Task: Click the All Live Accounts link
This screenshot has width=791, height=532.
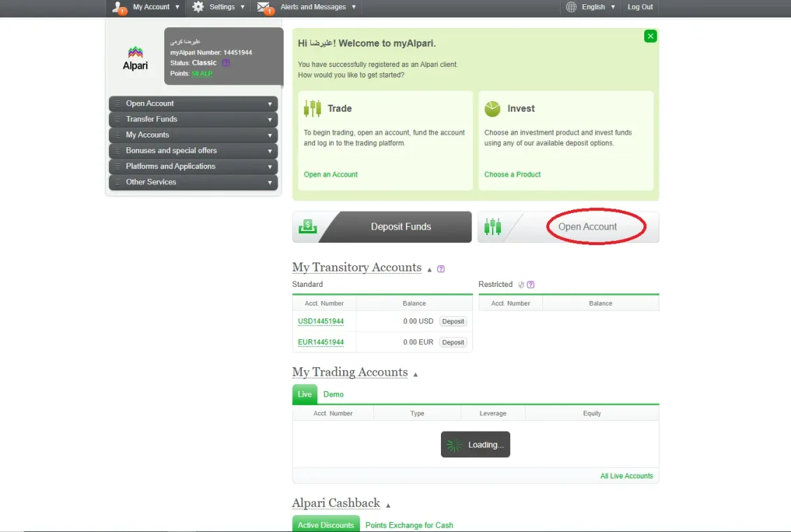Action: pos(627,476)
